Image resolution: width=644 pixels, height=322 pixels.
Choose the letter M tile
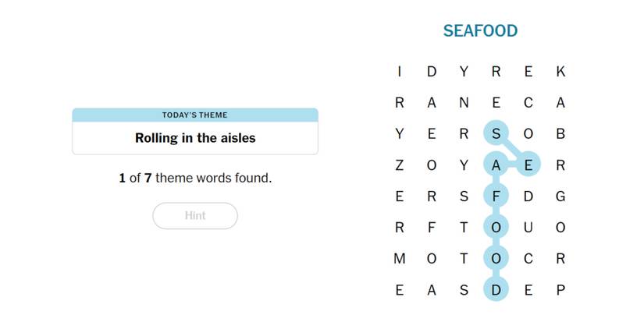coord(400,259)
